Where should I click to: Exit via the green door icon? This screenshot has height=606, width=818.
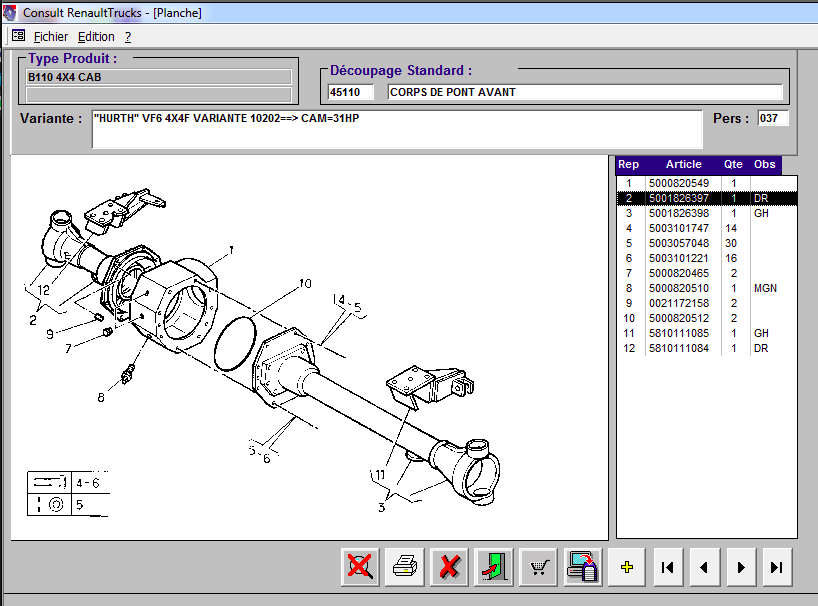[495, 567]
